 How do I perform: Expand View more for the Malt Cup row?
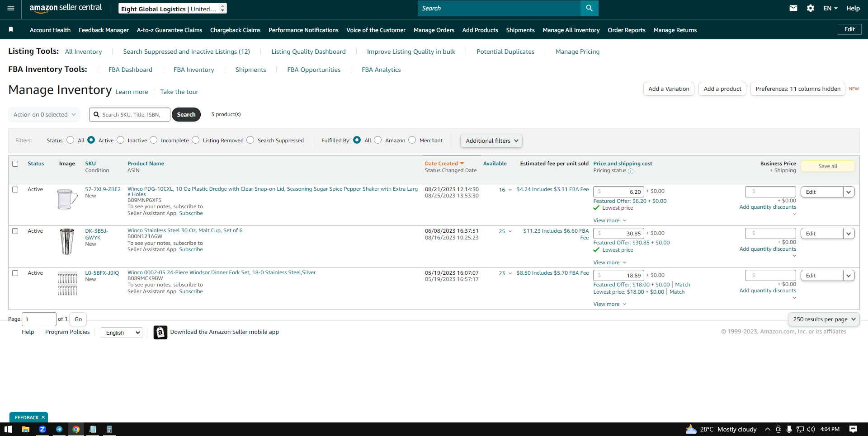(610, 263)
